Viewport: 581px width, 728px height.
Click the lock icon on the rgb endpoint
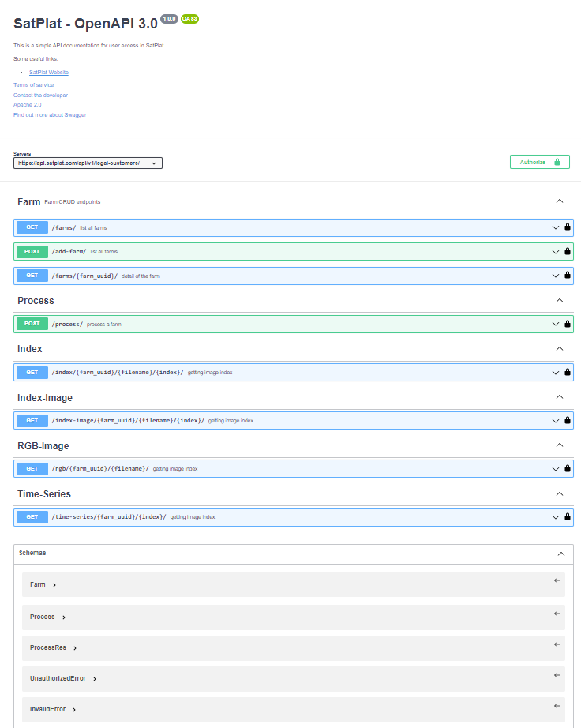point(568,468)
